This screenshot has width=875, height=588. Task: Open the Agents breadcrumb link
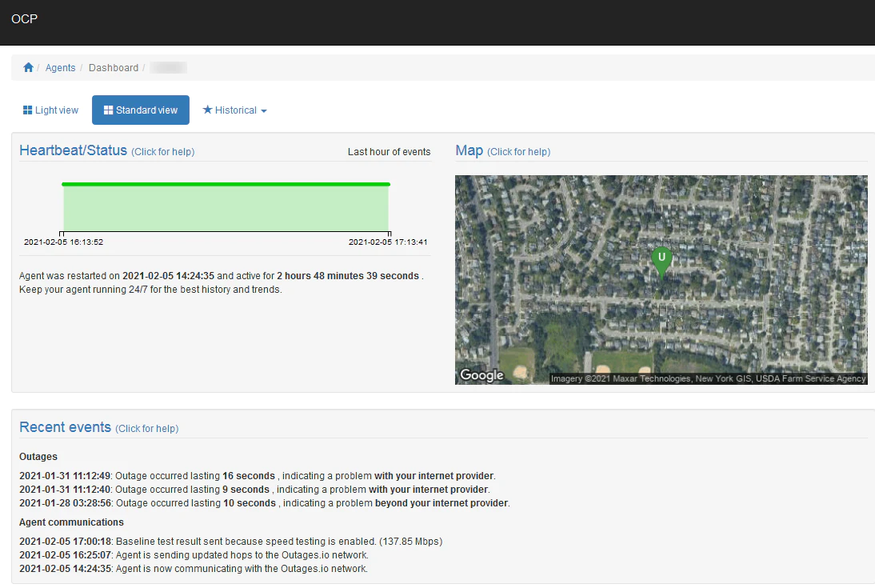click(x=60, y=67)
